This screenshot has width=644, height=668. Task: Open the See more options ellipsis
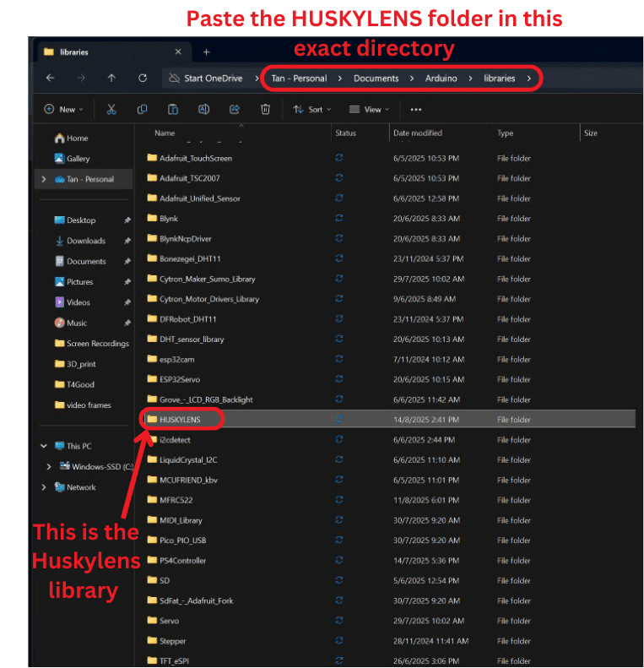pos(415,110)
